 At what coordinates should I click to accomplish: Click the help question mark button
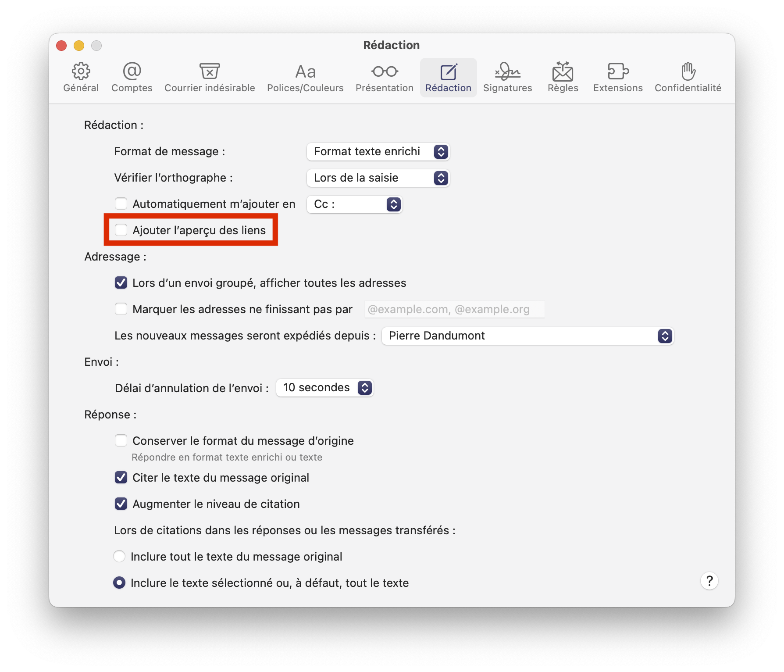click(x=709, y=581)
